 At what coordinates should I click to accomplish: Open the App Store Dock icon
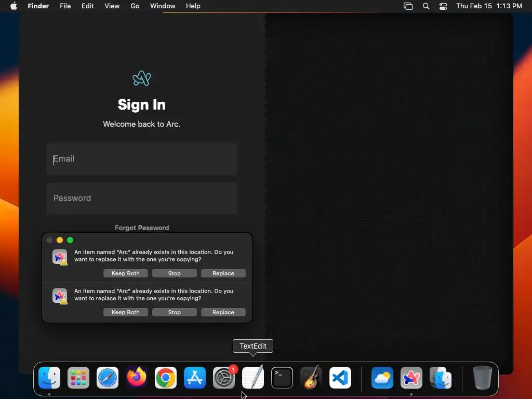coord(195,378)
